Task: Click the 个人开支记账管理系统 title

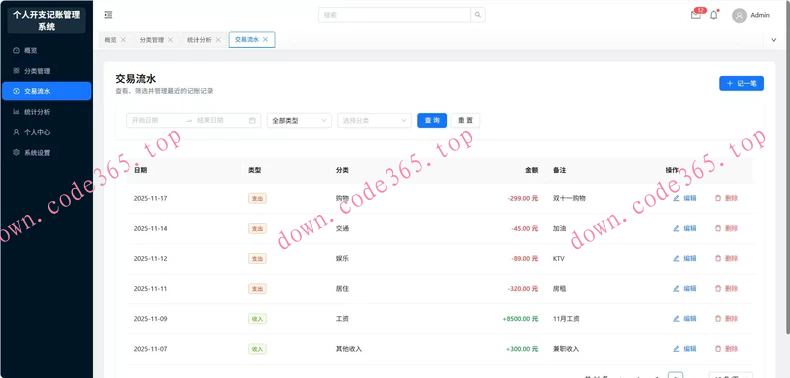Action: pyautogui.click(x=46, y=21)
